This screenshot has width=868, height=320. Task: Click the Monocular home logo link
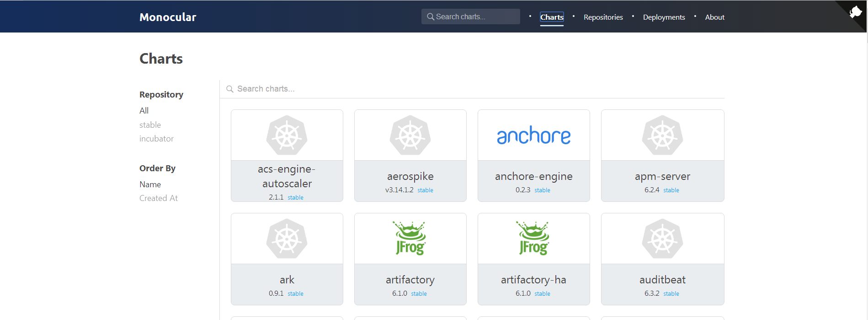click(x=168, y=17)
